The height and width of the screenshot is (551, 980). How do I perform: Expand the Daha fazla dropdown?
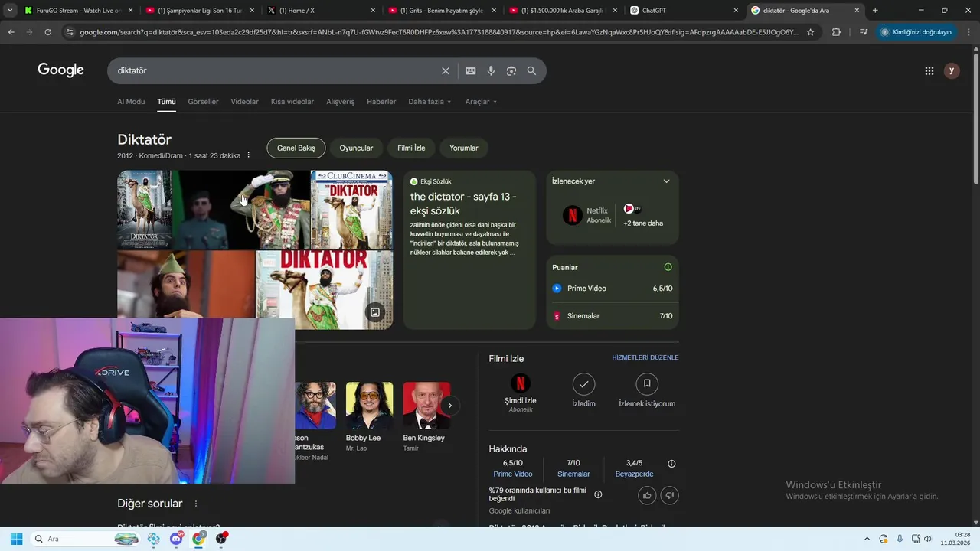(430, 102)
